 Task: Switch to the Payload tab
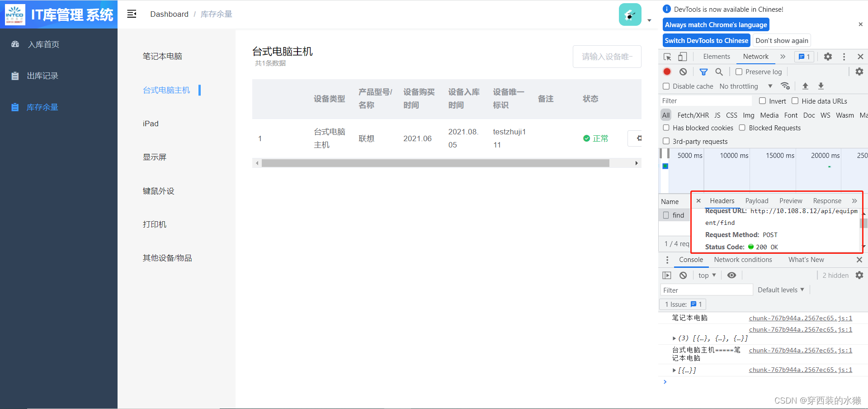pyautogui.click(x=756, y=200)
